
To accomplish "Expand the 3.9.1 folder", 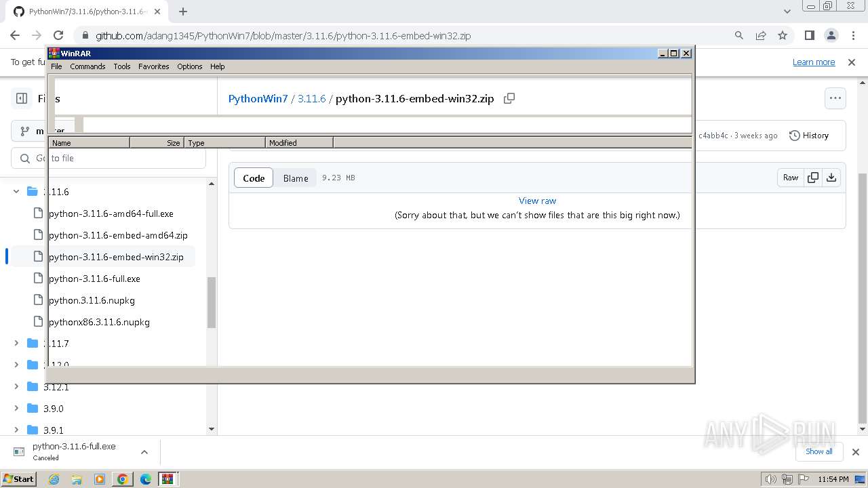I will (x=16, y=430).
